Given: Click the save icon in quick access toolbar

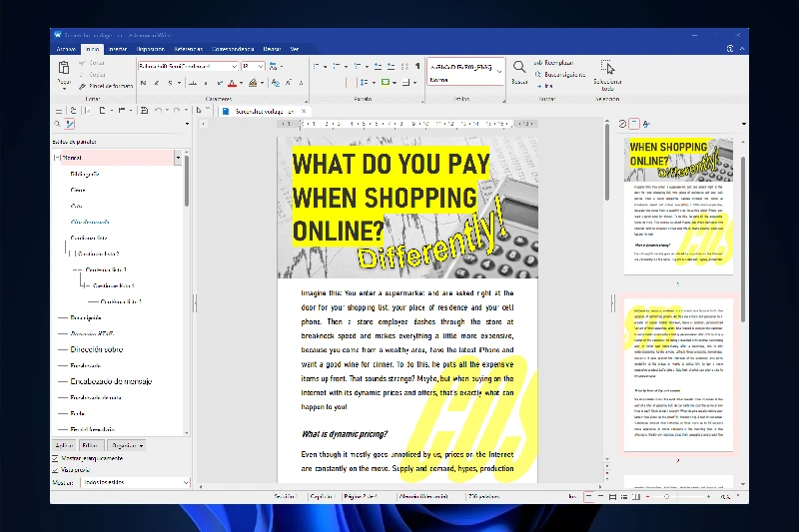Looking at the screenshot, I should point(144,111).
